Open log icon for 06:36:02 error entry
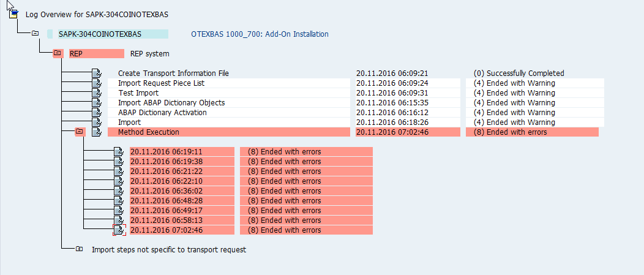644x275 pixels. pyautogui.click(x=119, y=190)
